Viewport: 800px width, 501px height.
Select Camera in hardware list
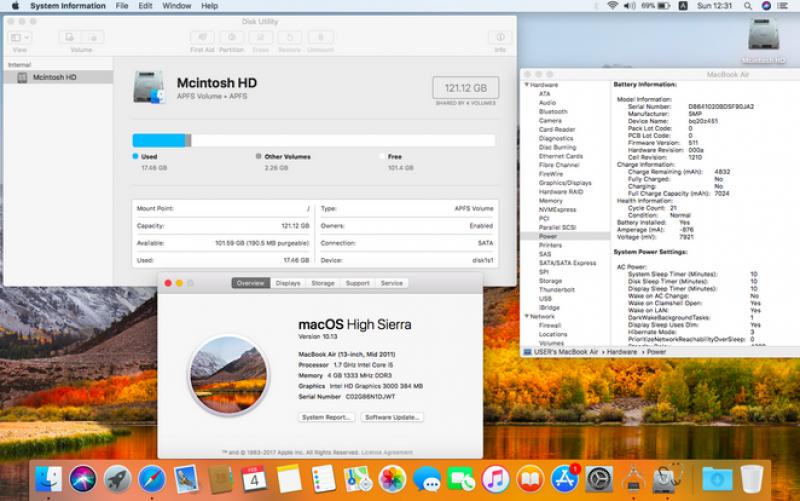pos(550,120)
